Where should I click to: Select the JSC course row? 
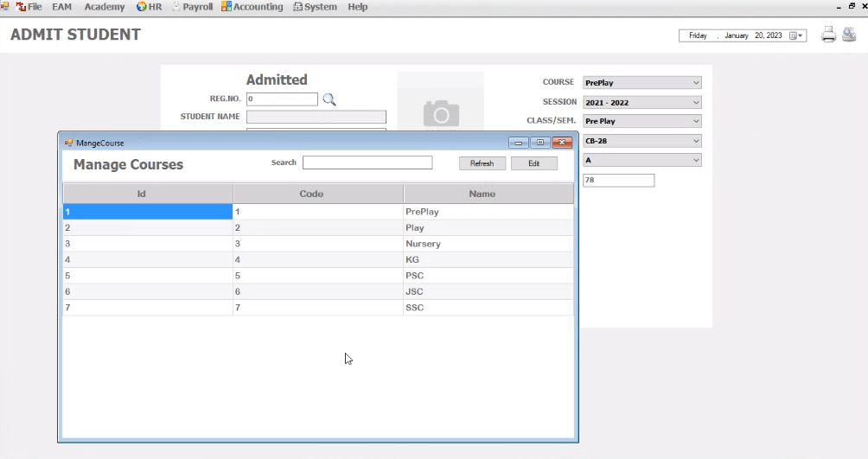pyautogui.click(x=318, y=292)
